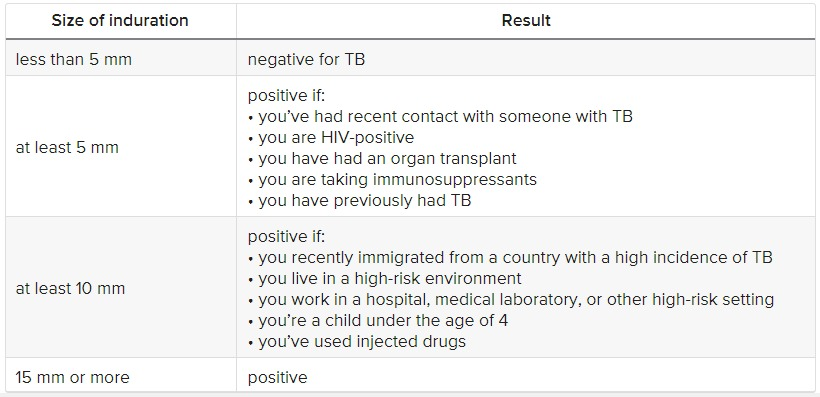Click the 'at least 10 mm' cell
The height and width of the screenshot is (397, 820).
point(121,288)
